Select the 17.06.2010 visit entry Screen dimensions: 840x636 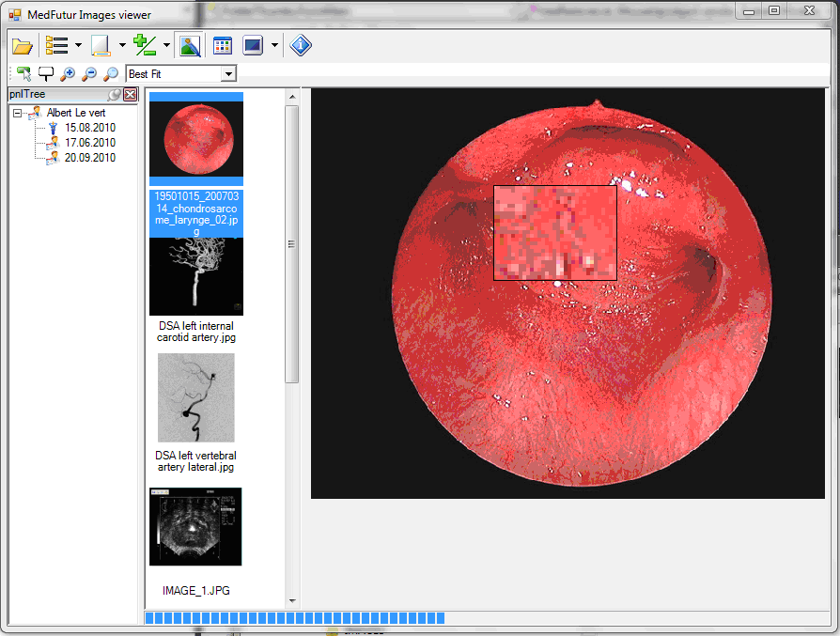pyautogui.click(x=90, y=143)
